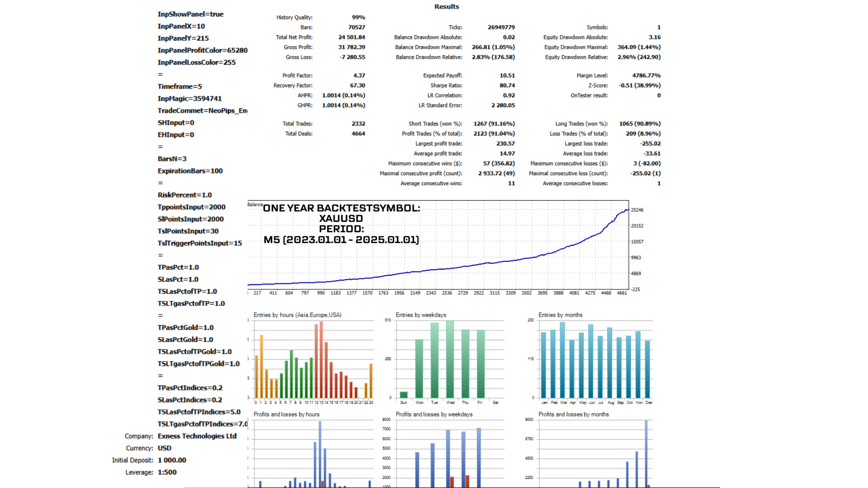The image size is (868, 488).
Task: Click the Sharpe Ratio value 80.74
Action: point(507,85)
